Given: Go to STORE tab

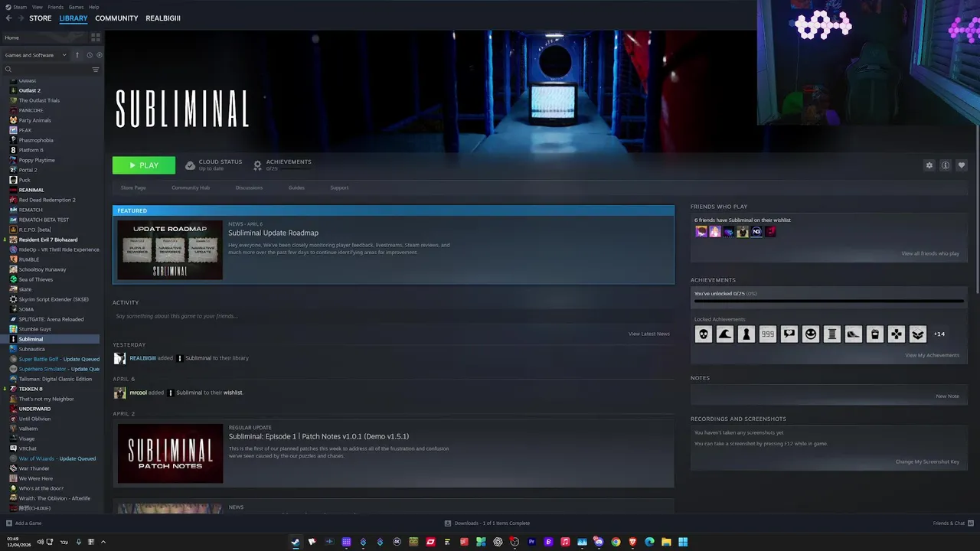Looking at the screenshot, I should (x=41, y=18).
